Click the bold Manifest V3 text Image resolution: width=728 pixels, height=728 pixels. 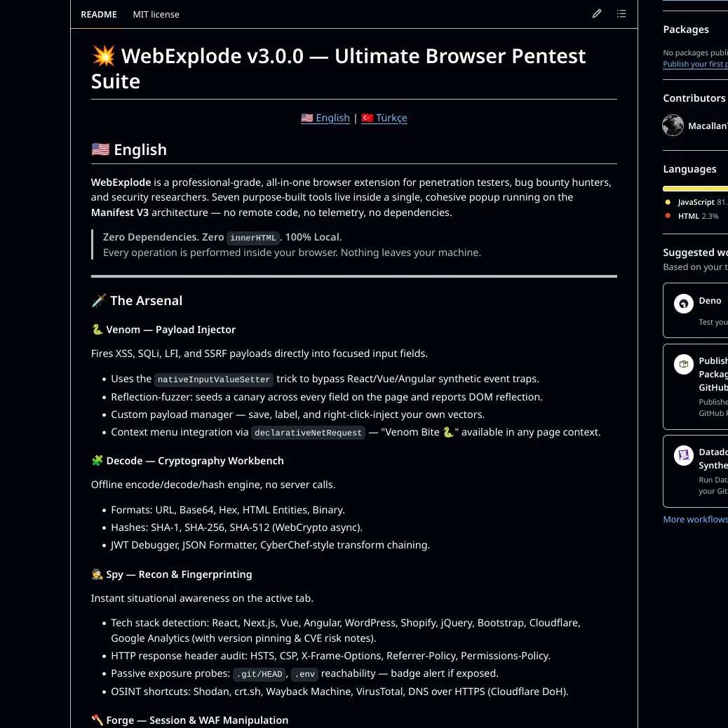pos(120,213)
